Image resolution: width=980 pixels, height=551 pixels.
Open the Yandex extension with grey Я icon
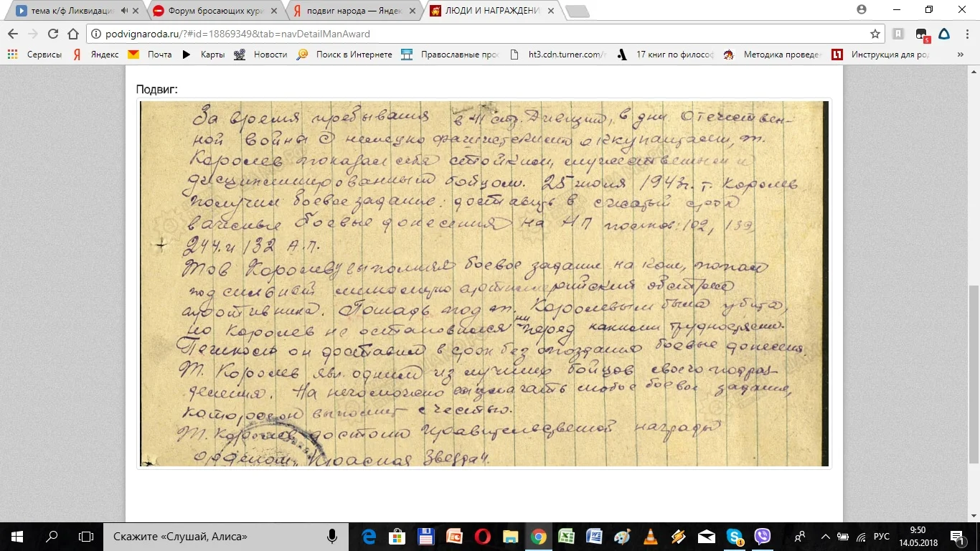tap(898, 34)
